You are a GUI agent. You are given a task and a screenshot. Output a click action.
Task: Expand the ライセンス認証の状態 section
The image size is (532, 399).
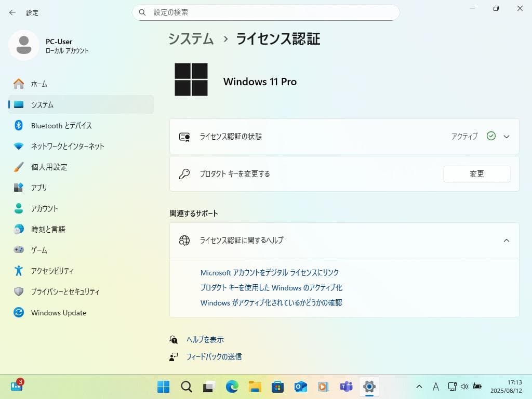coord(506,136)
